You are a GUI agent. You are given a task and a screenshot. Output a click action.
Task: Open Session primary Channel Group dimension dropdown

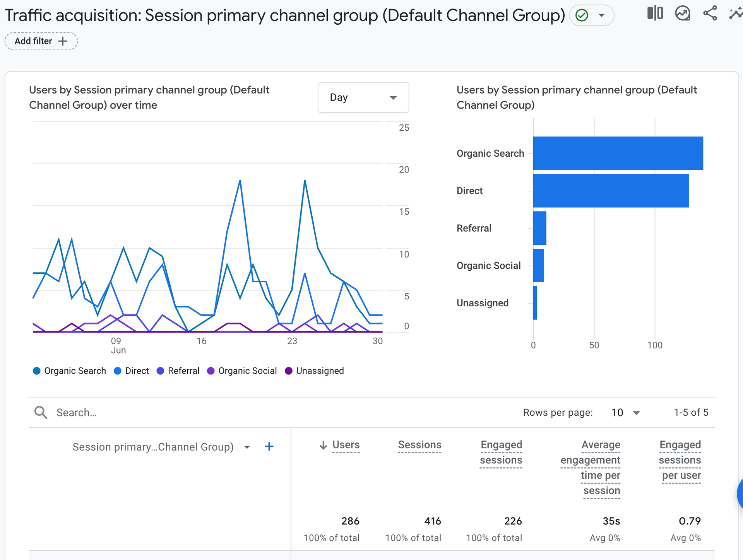pos(247,447)
